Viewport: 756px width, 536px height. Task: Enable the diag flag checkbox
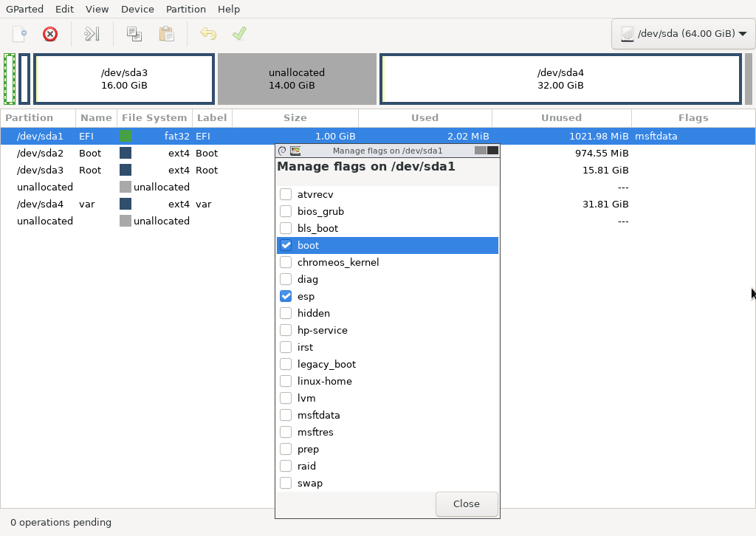286,279
